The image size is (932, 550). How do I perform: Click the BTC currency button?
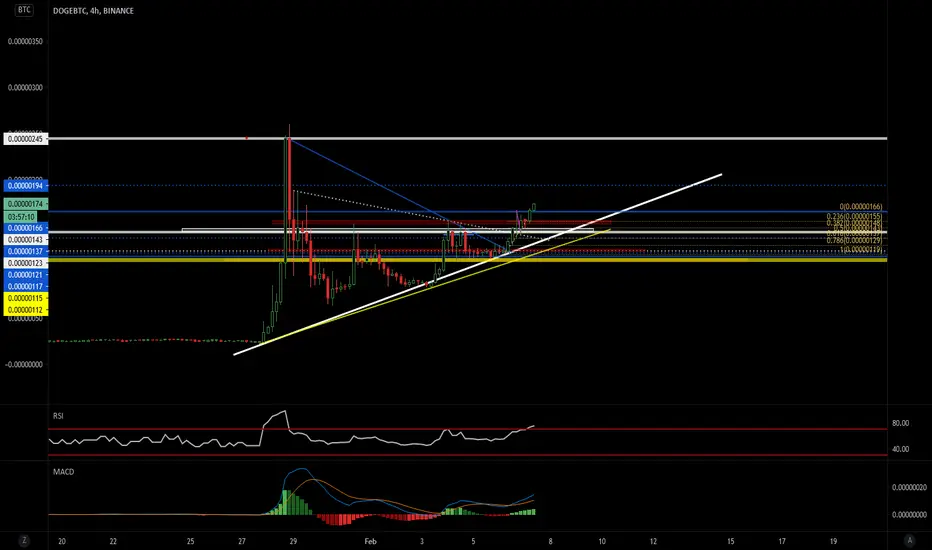[24, 10]
